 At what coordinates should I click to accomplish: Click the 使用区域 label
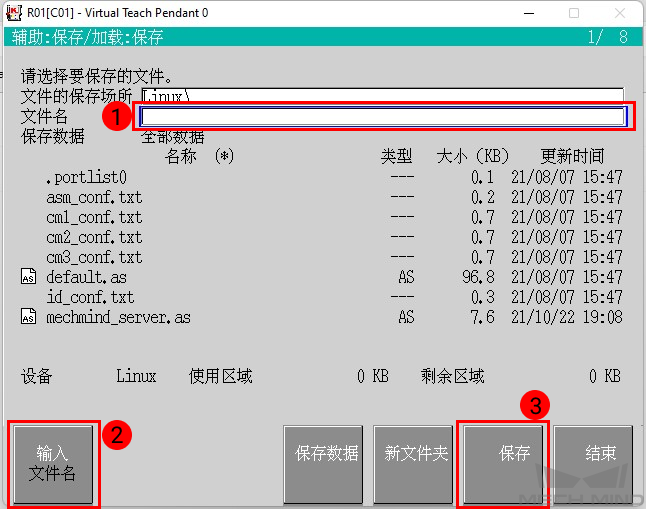[x=220, y=376]
